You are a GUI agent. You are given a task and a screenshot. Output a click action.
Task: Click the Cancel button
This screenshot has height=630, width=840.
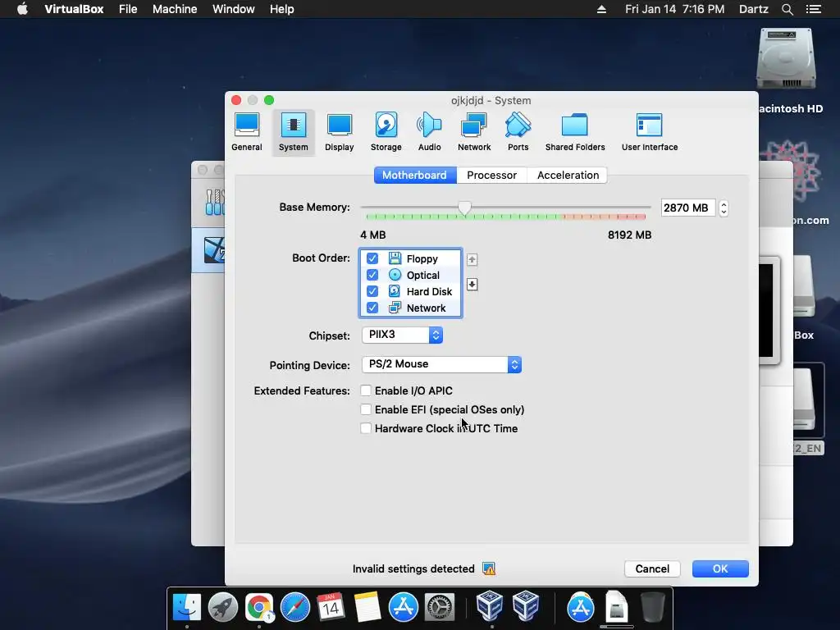652,568
